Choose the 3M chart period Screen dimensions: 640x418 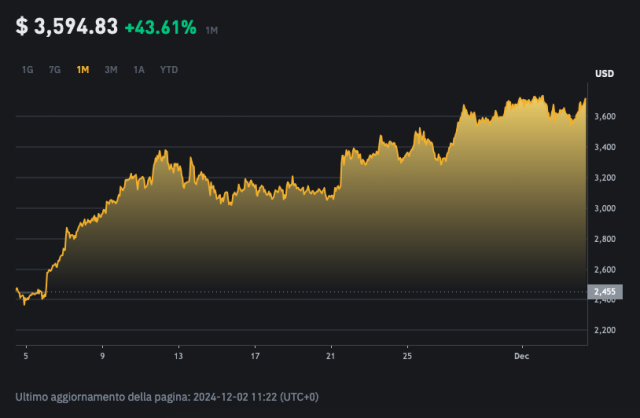pos(111,70)
